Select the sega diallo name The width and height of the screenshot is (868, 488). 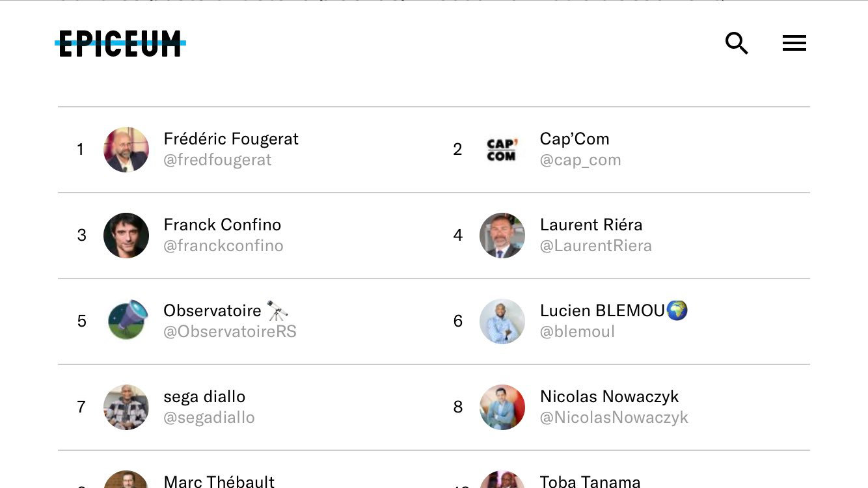pyautogui.click(x=204, y=396)
